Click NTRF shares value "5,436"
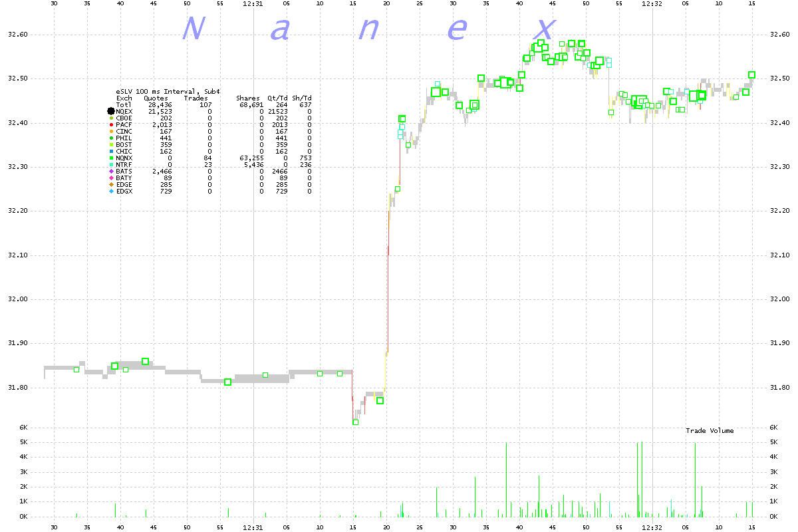The width and height of the screenshot is (798, 532). click(254, 165)
